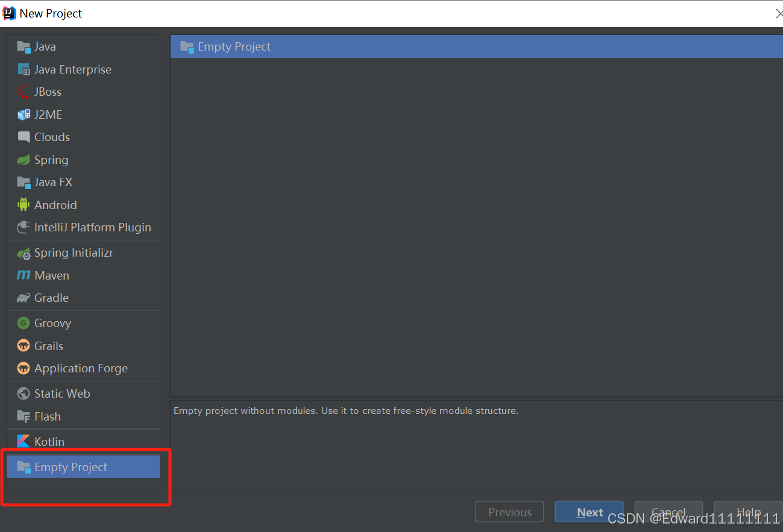Pick the Flash entry
Viewport: 783px width, 532px height.
coord(83,416)
